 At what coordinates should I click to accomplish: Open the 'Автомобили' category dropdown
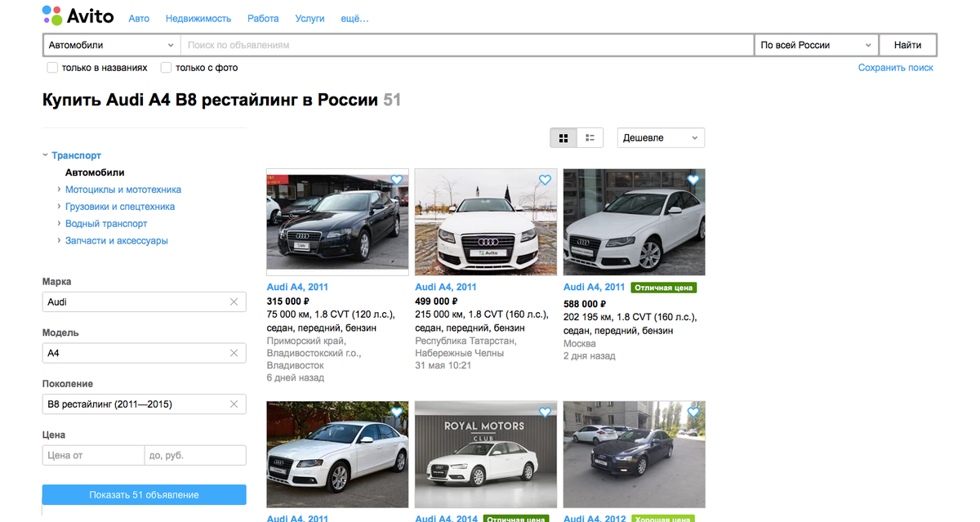111,44
